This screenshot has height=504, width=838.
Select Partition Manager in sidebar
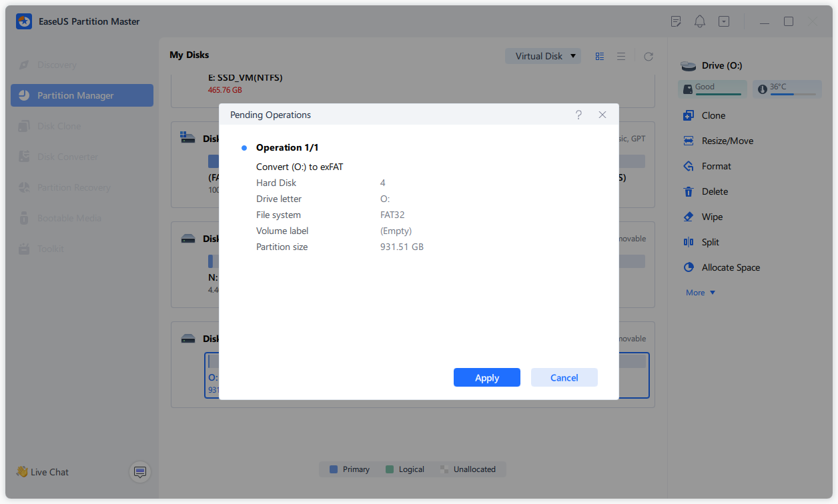[x=82, y=95]
